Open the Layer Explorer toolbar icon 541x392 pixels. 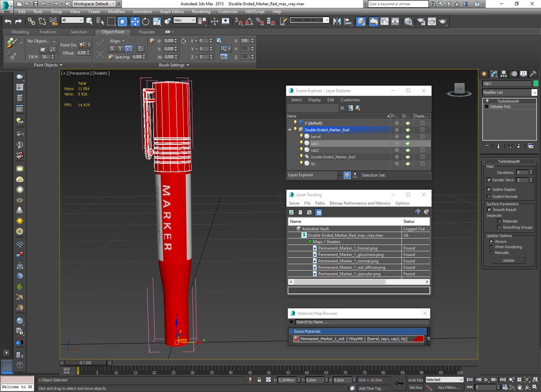[x=361, y=21]
